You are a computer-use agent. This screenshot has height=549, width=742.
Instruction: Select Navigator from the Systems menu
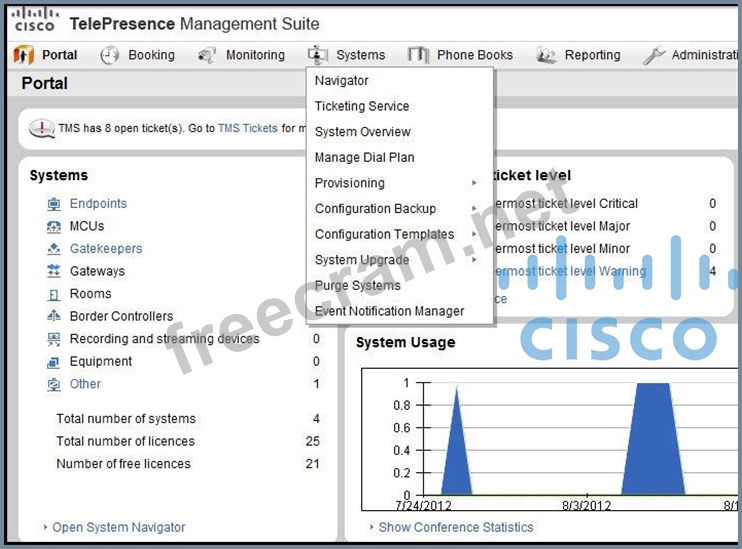342,81
